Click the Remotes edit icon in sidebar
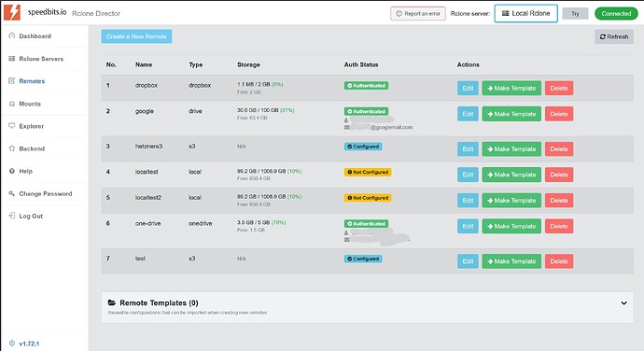The width and height of the screenshot is (644, 351). [x=11, y=80]
